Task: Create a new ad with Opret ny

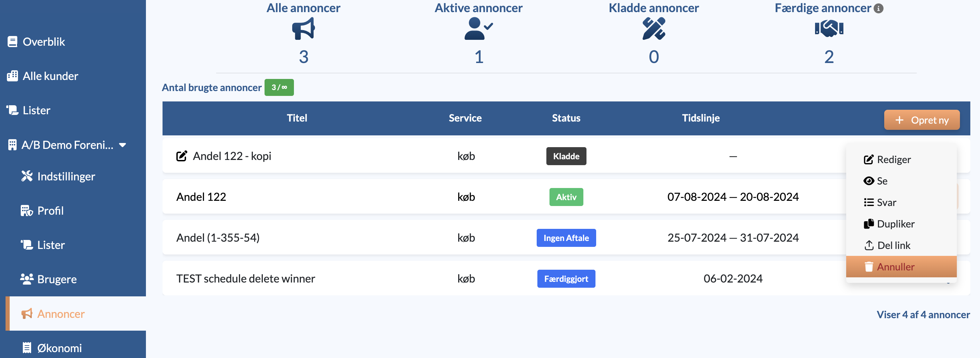Action: point(922,120)
